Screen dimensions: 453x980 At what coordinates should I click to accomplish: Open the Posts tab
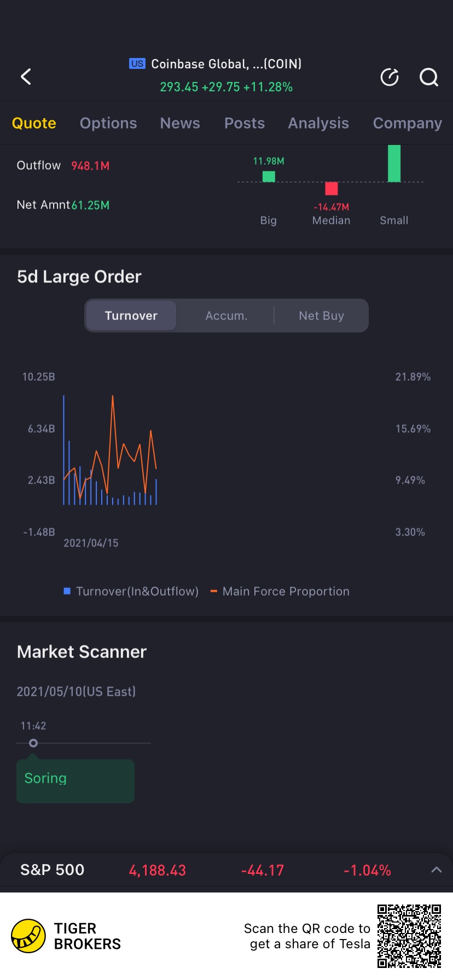point(245,123)
